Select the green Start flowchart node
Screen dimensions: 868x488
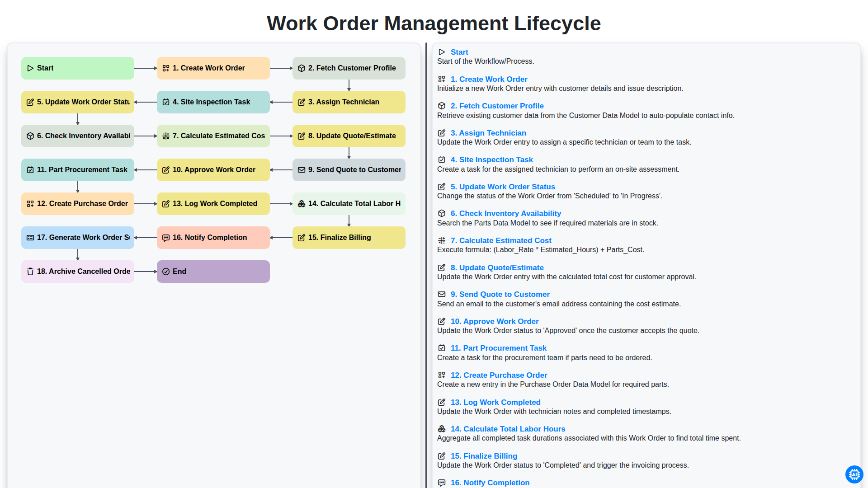[78, 68]
